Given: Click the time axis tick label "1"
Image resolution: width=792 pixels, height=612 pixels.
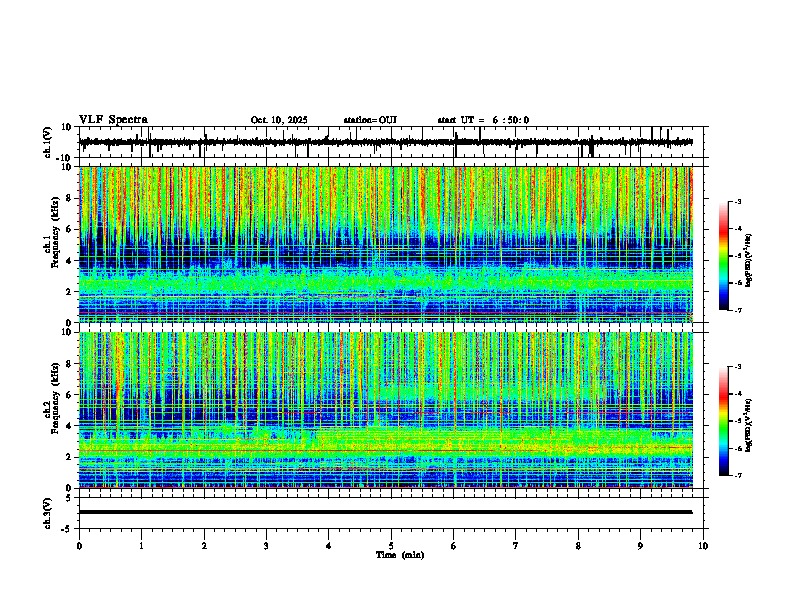Looking at the screenshot, I should [x=141, y=546].
